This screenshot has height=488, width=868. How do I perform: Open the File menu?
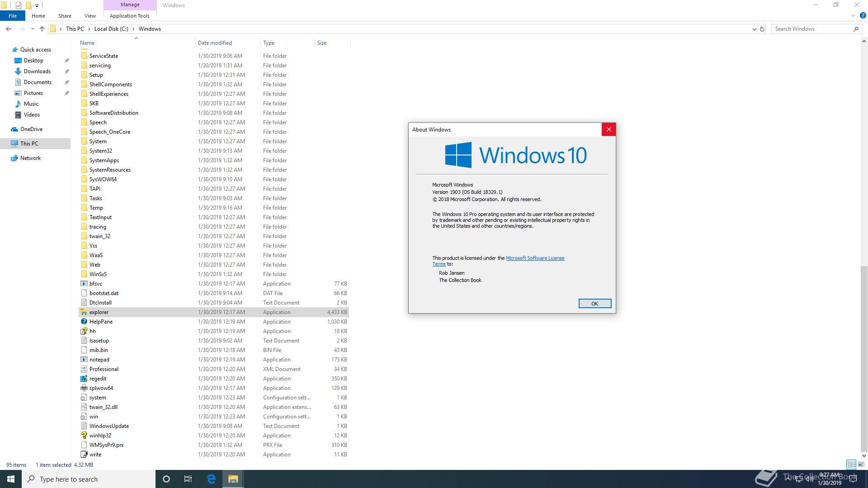pos(13,16)
